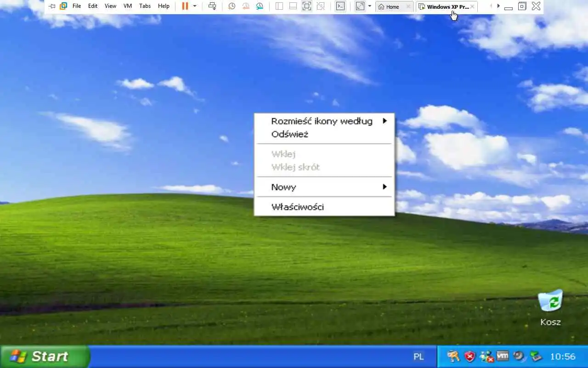
Task: Open the Edit menu
Action: pyautogui.click(x=93, y=6)
